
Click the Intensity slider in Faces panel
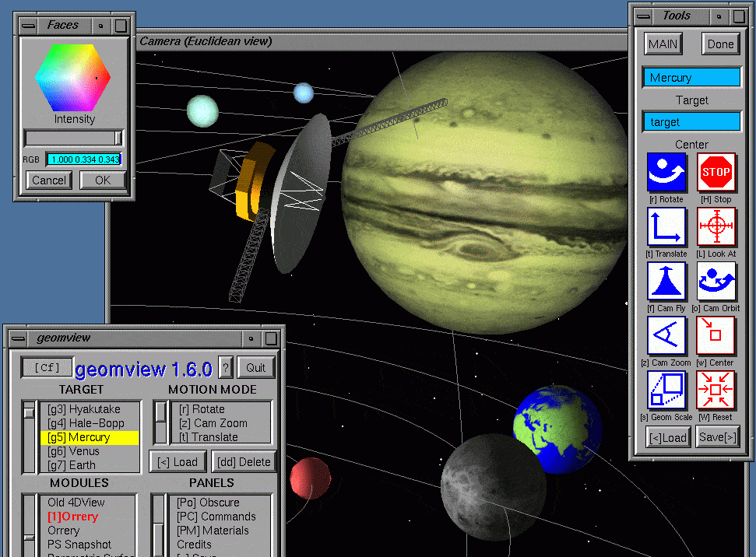pyautogui.click(x=74, y=138)
